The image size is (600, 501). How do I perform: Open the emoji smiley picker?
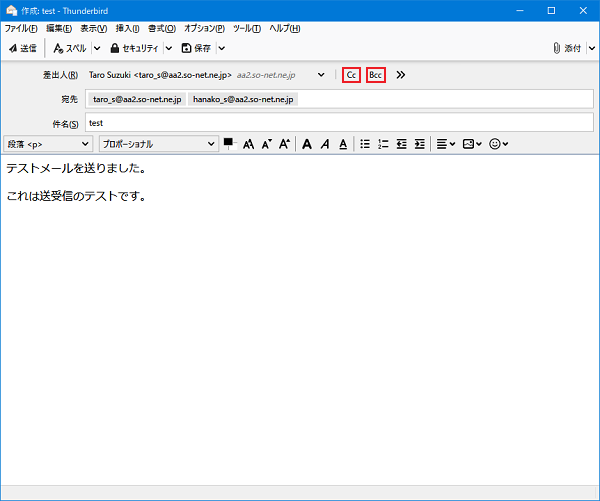[x=498, y=144]
